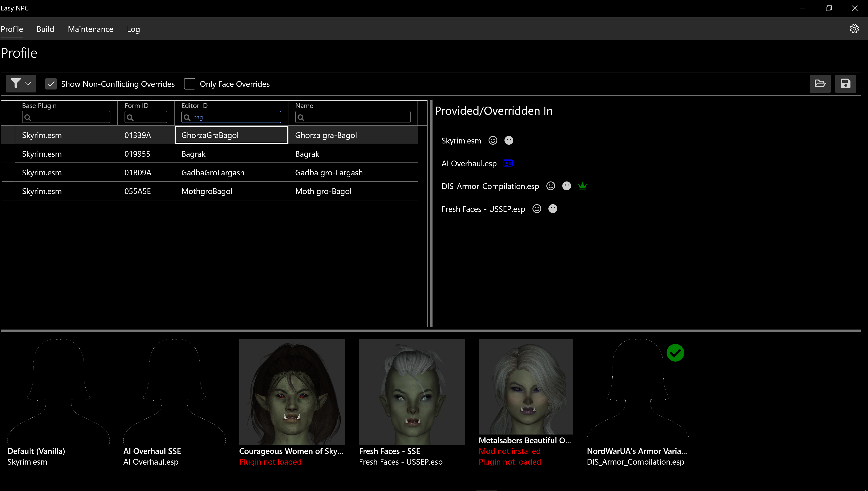Click the smiley face icon beside Skyrim.esm
The image size is (868, 491).
tap(492, 141)
